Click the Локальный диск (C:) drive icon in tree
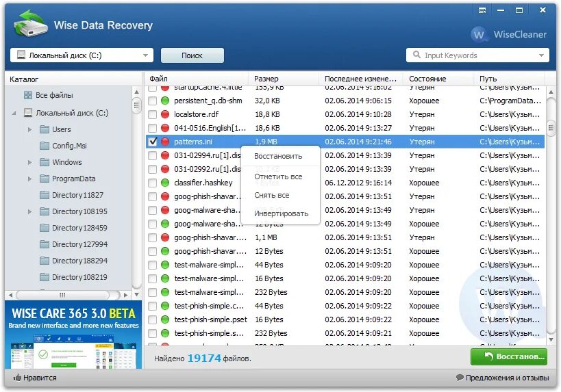Image resolution: width=561 pixels, height=392 pixels. [28, 113]
